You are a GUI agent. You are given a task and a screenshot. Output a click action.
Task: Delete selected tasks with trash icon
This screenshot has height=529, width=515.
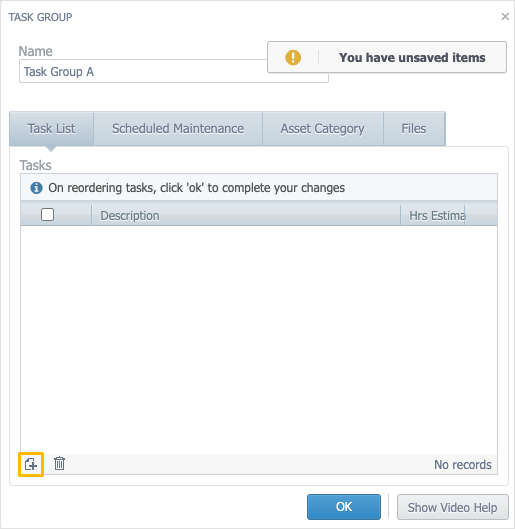59,463
